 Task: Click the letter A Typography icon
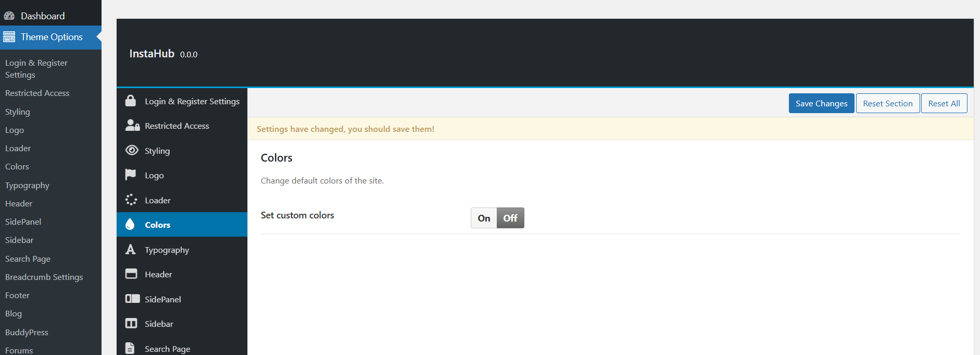(131, 249)
